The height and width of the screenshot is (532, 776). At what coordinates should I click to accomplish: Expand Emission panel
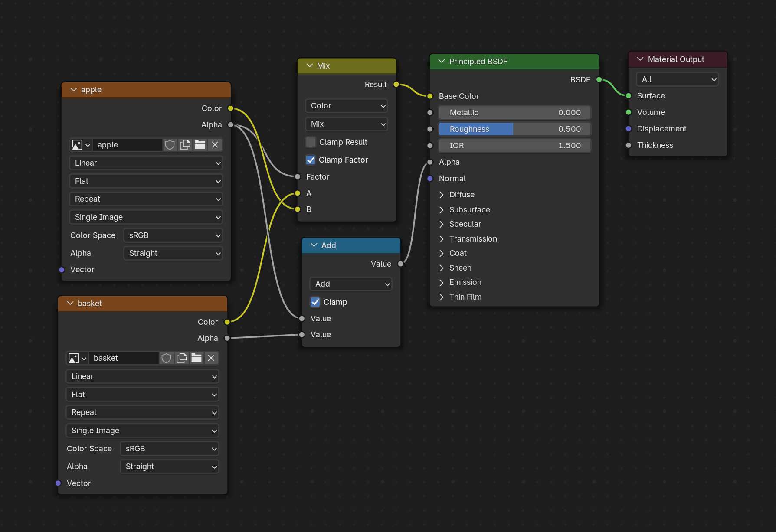pyautogui.click(x=442, y=282)
